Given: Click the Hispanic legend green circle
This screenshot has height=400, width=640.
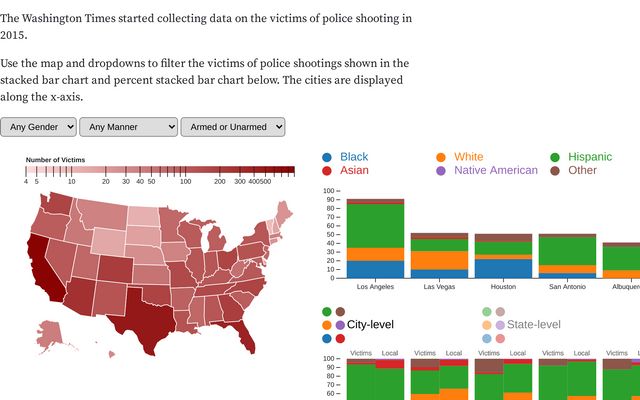Looking at the screenshot, I should tap(555, 157).
